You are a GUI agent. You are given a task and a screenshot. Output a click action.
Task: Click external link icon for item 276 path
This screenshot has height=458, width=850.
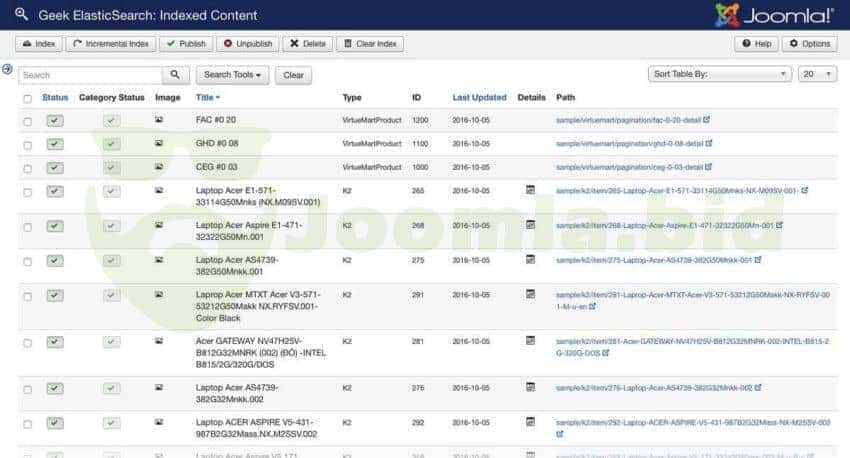(x=758, y=388)
